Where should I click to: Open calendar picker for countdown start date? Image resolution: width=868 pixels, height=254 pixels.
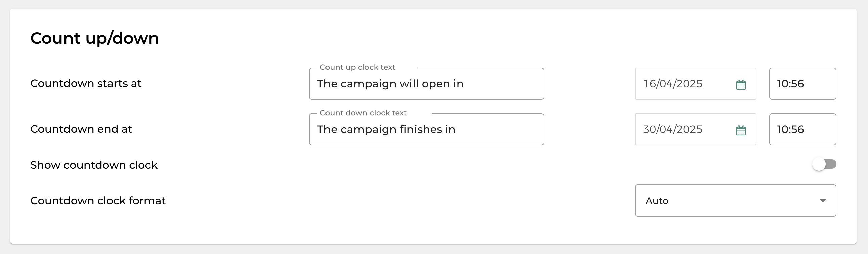[x=741, y=84]
